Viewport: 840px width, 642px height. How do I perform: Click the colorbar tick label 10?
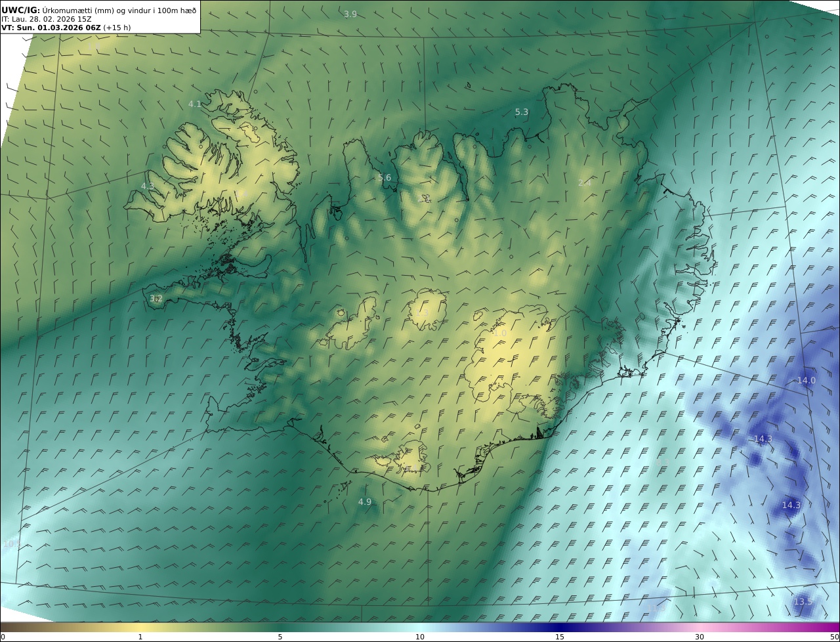pos(420,637)
